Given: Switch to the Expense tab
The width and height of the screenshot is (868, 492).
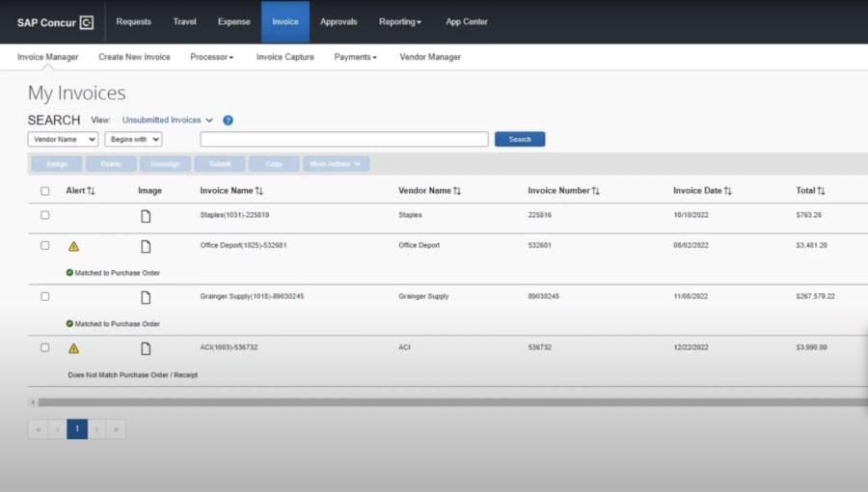Looking at the screenshot, I should pyautogui.click(x=233, y=21).
